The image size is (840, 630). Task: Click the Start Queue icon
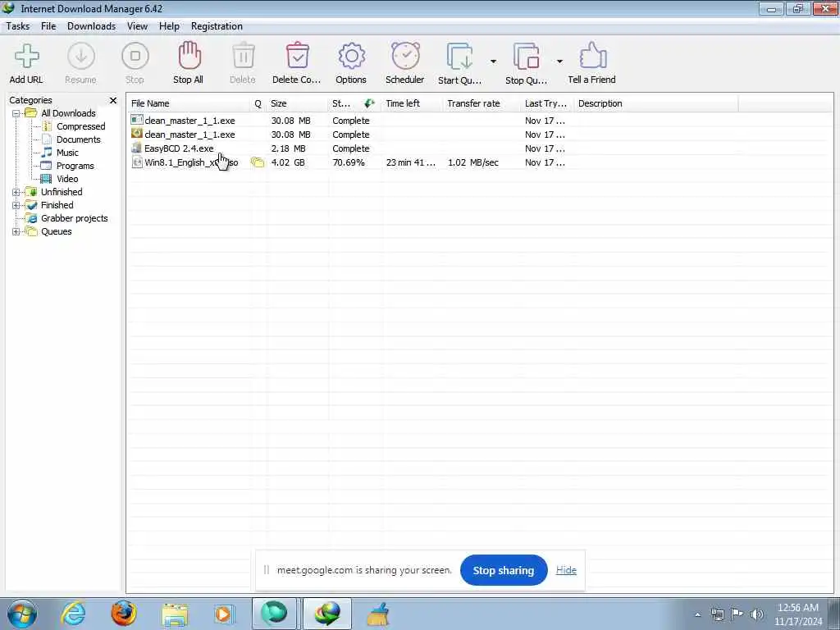pyautogui.click(x=459, y=57)
